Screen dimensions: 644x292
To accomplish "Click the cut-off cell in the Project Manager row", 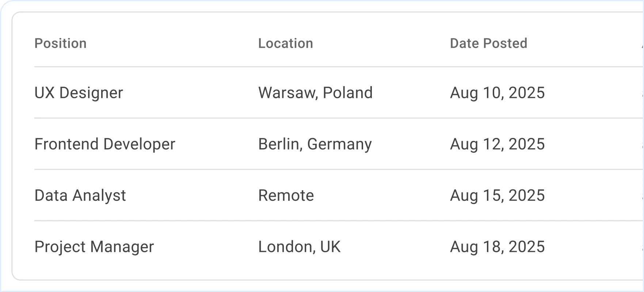I will pos(643,247).
